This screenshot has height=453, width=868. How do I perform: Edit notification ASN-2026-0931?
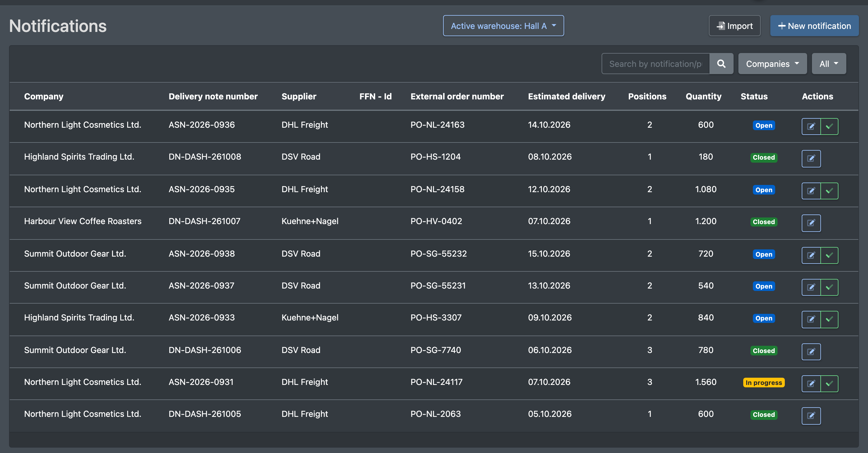811,384
